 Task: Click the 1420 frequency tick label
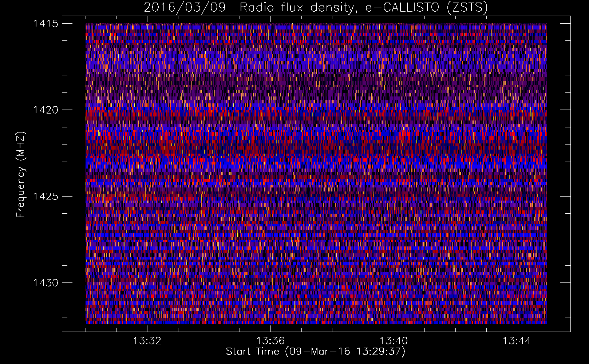(x=46, y=110)
